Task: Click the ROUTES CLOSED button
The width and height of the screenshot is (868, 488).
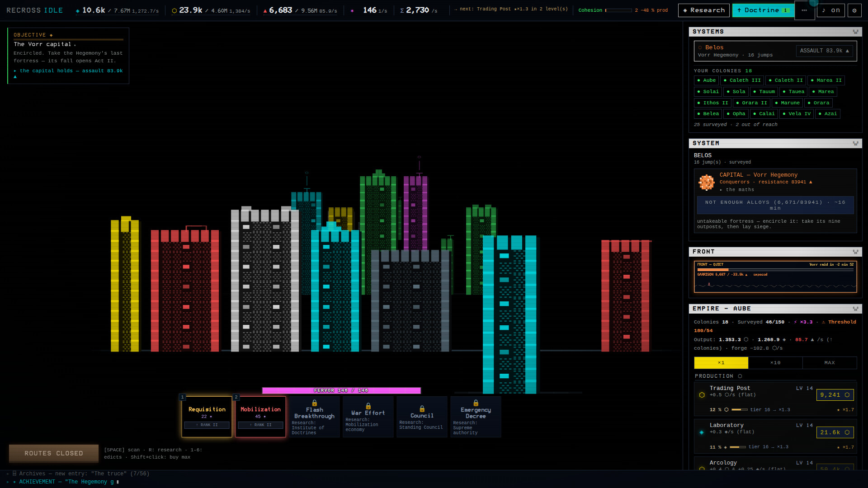Action: click(54, 454)
